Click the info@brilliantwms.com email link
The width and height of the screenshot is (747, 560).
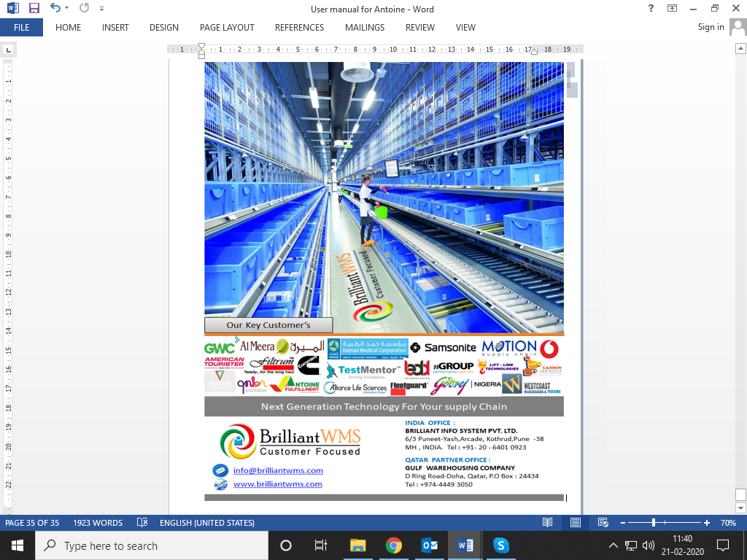click(x=278, y=471)
